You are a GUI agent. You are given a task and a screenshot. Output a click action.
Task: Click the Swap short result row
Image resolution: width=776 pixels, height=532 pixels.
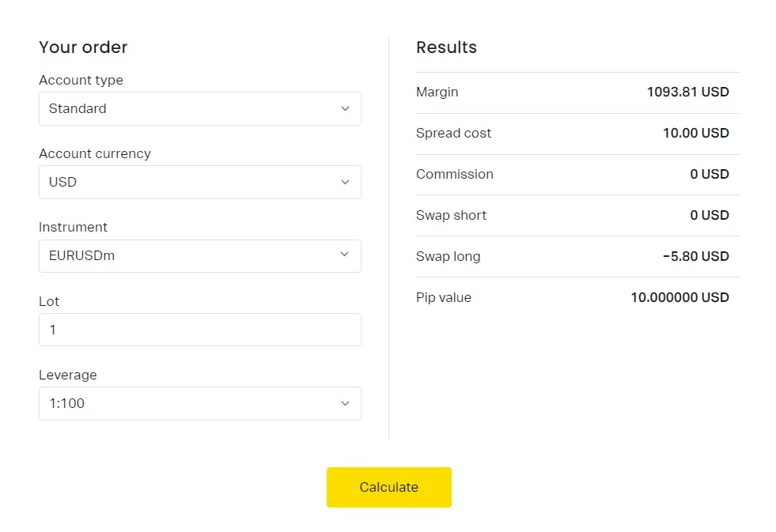(577, 215)
